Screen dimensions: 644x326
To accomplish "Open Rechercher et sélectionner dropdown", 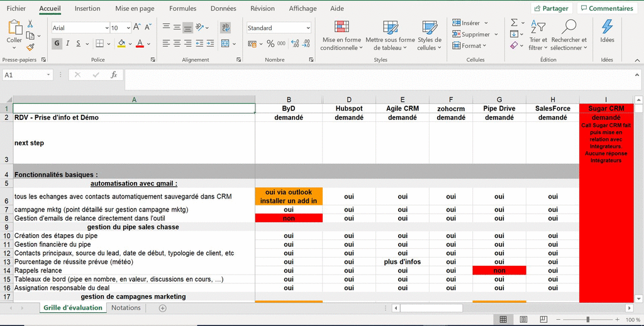I will point(569,36).
